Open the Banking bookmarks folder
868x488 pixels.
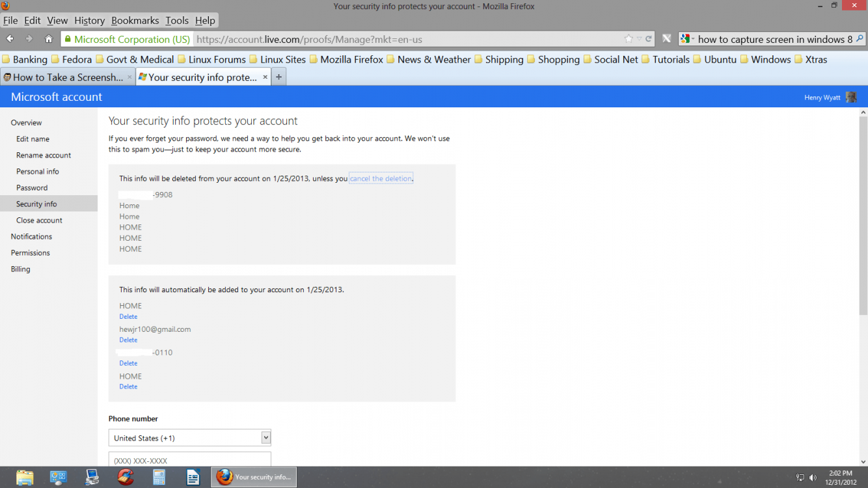click(x=25, y=59)
